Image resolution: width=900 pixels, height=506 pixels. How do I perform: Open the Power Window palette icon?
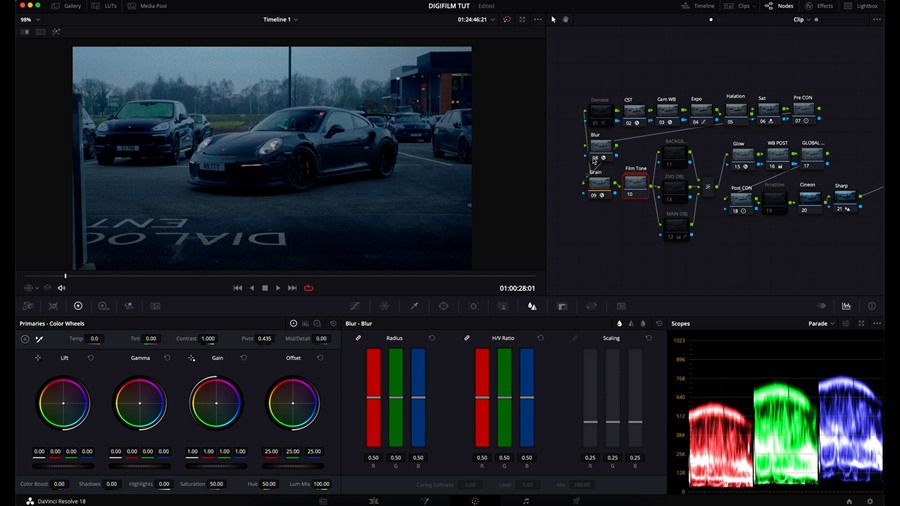(x=444, y=306)
